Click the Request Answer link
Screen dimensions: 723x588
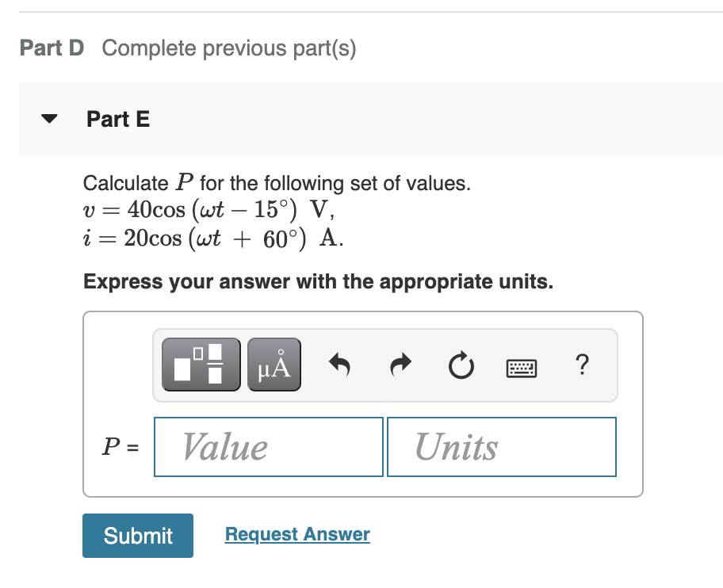[296, 534]
